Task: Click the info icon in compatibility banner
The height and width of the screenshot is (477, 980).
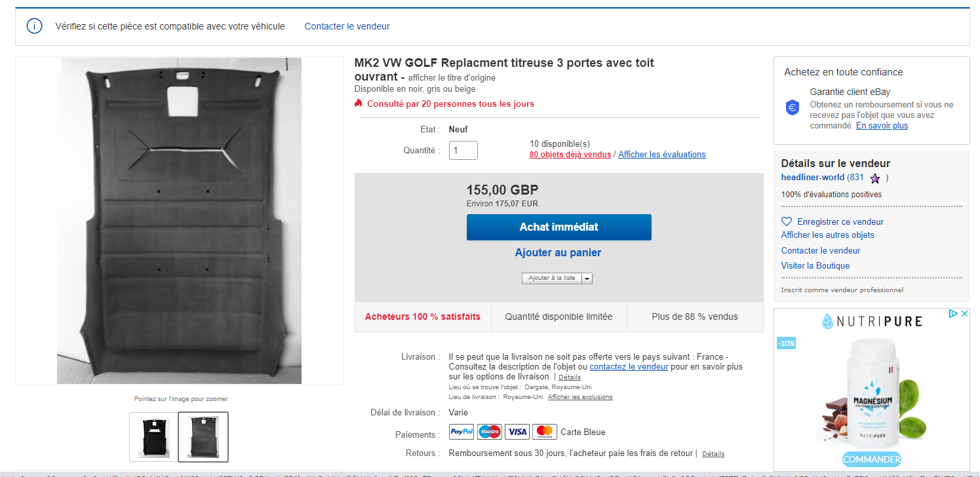Action: [x=34, y=26]
